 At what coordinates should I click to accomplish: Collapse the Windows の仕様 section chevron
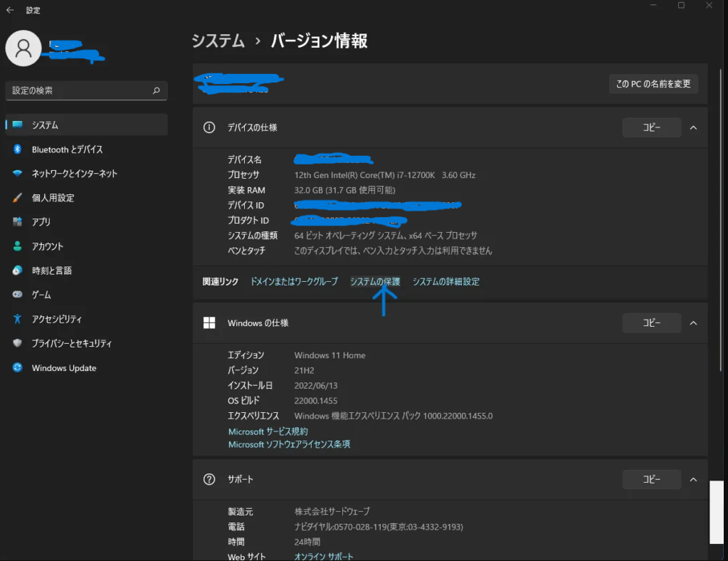click(693, 323)
